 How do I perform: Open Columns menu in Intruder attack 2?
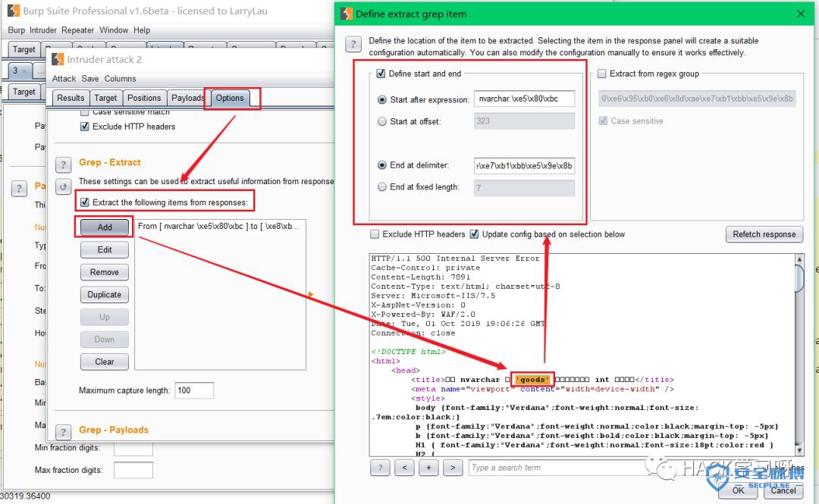(x=120, y=78)
